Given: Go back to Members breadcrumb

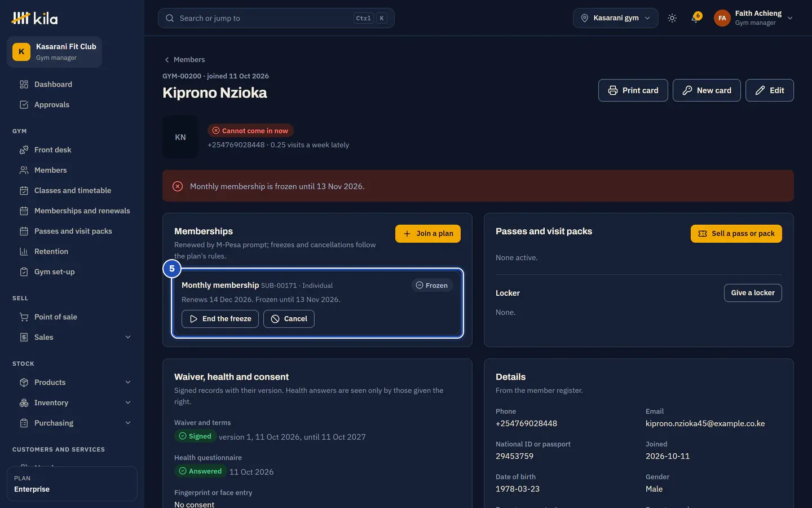Looking at the screenshot, I should pyautogui.click(x=184, y=59).
